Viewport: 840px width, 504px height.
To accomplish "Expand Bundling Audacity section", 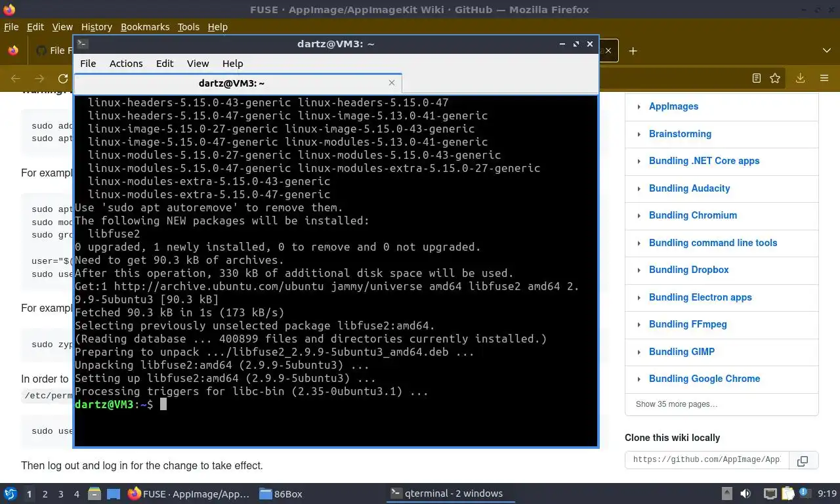I will click(639, 188).
